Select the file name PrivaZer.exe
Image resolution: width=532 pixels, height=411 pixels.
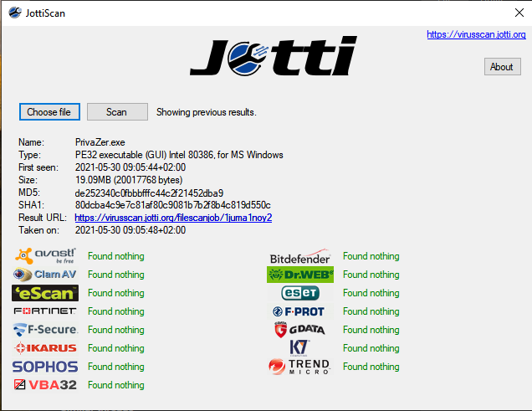[x=100, y=142]
